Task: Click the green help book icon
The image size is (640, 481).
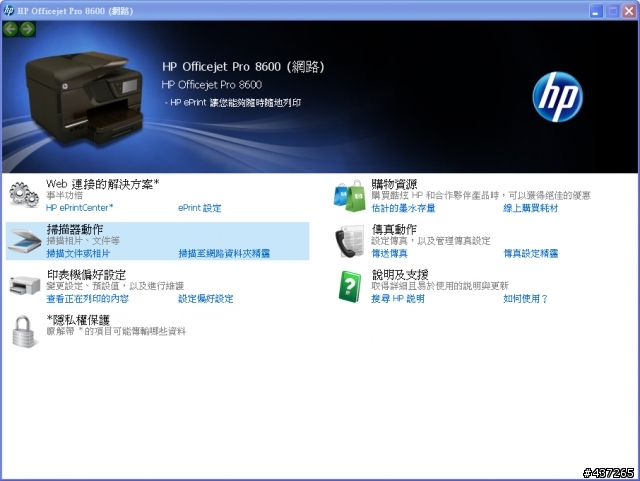Action: 350,287
